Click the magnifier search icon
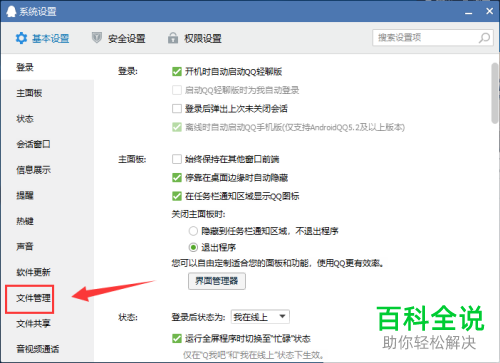 tap(484, 38)
